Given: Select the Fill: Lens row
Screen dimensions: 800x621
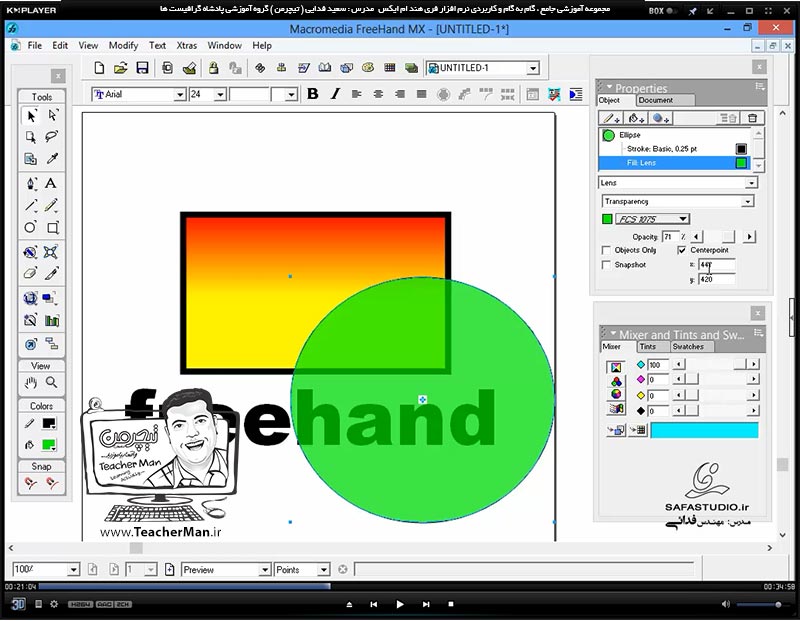Looking at the screenshot, I should [x=674, y=163].
